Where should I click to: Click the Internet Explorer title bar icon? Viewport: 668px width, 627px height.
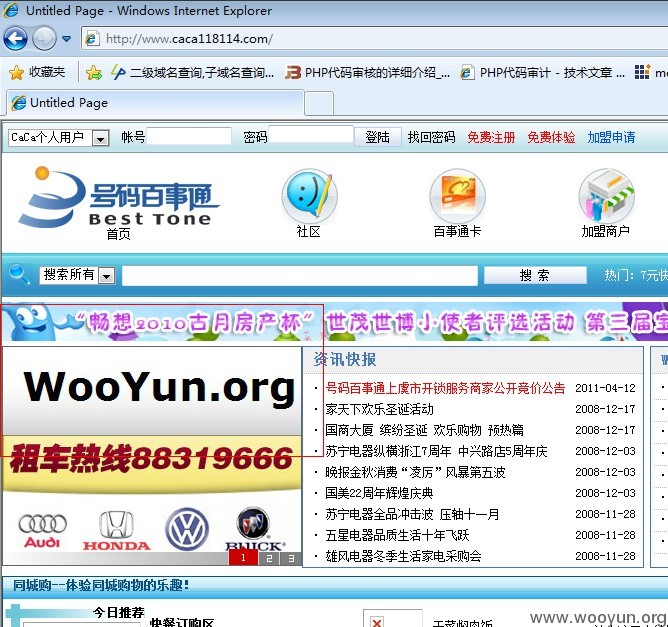tap(11, 10)
